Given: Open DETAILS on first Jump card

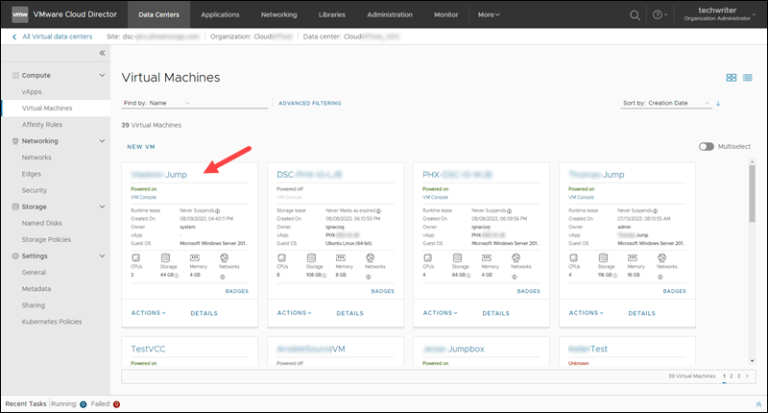Looking at the screenshot, I should point(204,313).
